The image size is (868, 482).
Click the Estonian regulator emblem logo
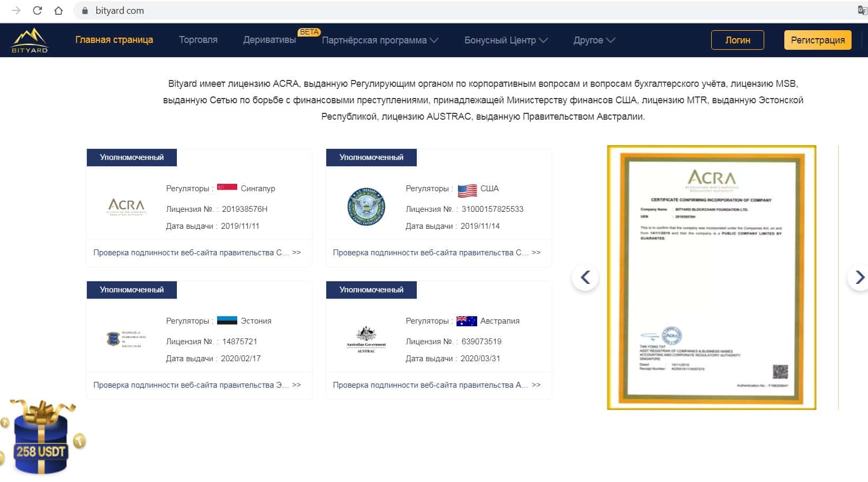coord(126,339)
